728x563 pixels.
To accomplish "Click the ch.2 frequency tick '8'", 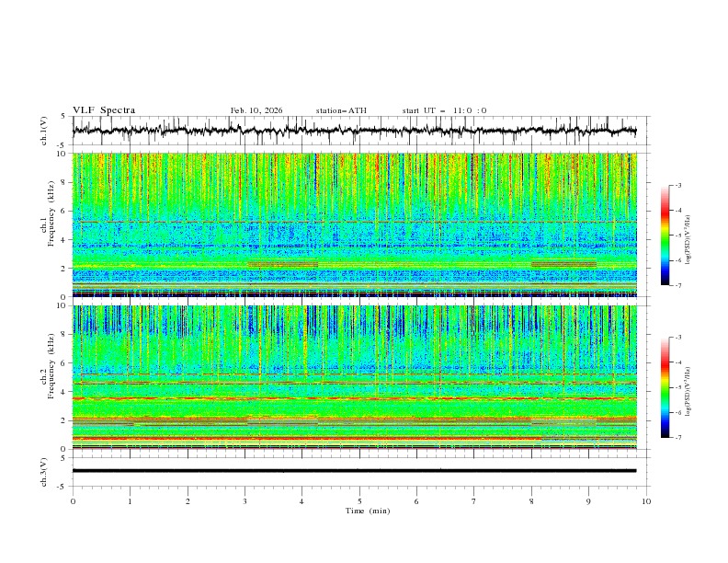I will click(64, 335).
